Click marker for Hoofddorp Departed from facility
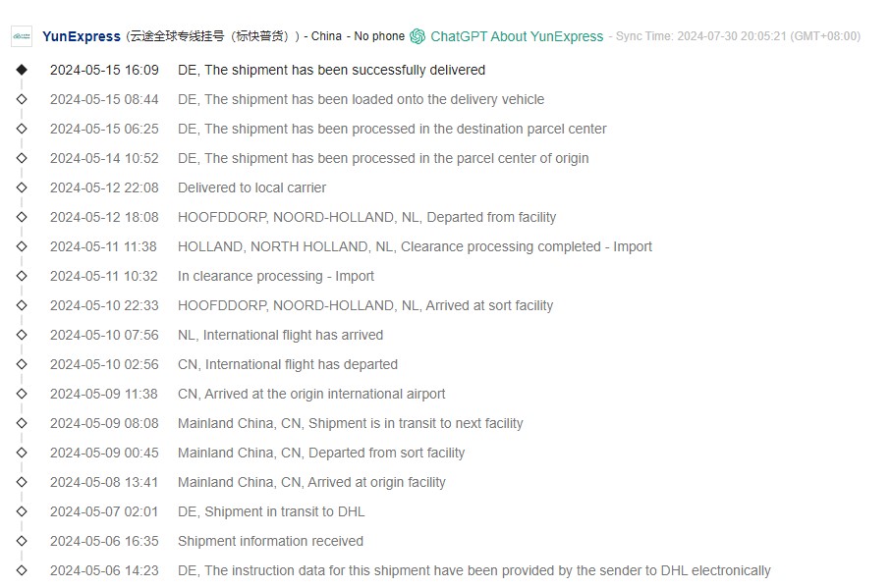 (22, 217)
